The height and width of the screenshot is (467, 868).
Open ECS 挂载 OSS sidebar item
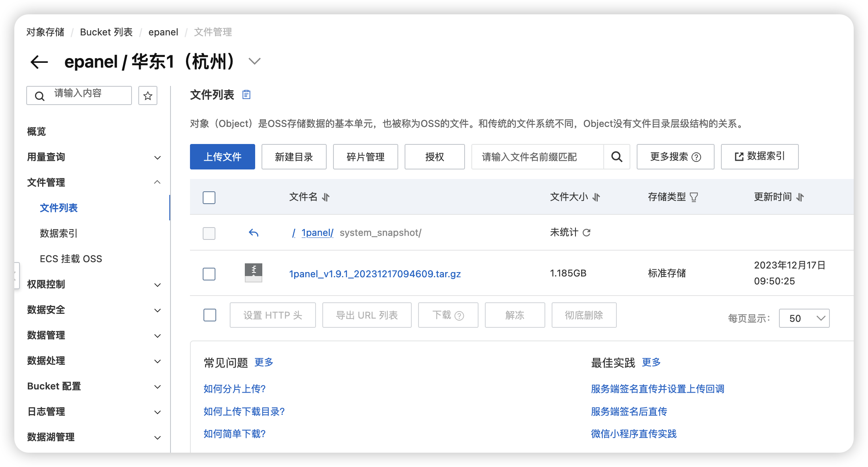pos(71,259)
